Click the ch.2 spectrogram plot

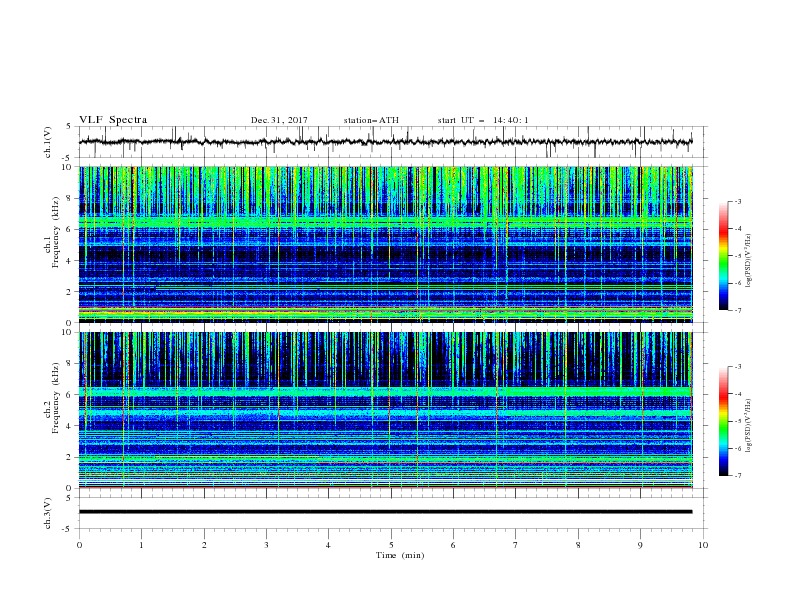click(386, 410)
